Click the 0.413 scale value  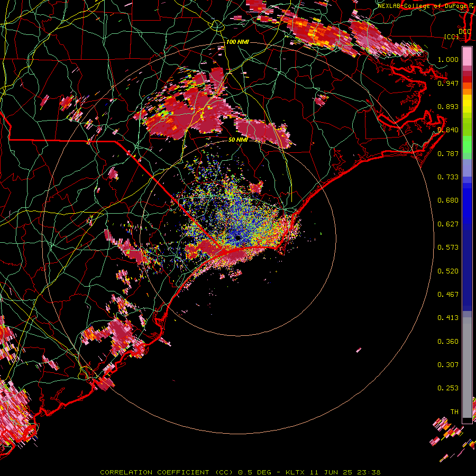pyautogui.click(x=448, y=318)
